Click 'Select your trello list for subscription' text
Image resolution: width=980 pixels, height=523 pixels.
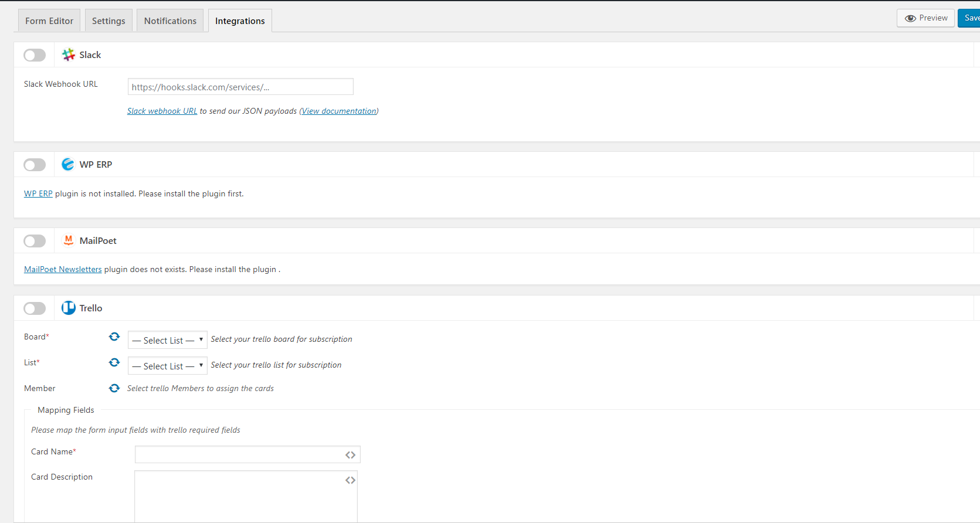276,365
